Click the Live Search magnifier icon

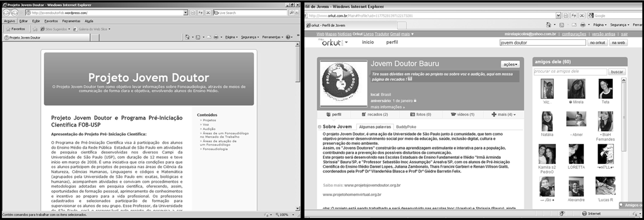coord(291,13)
